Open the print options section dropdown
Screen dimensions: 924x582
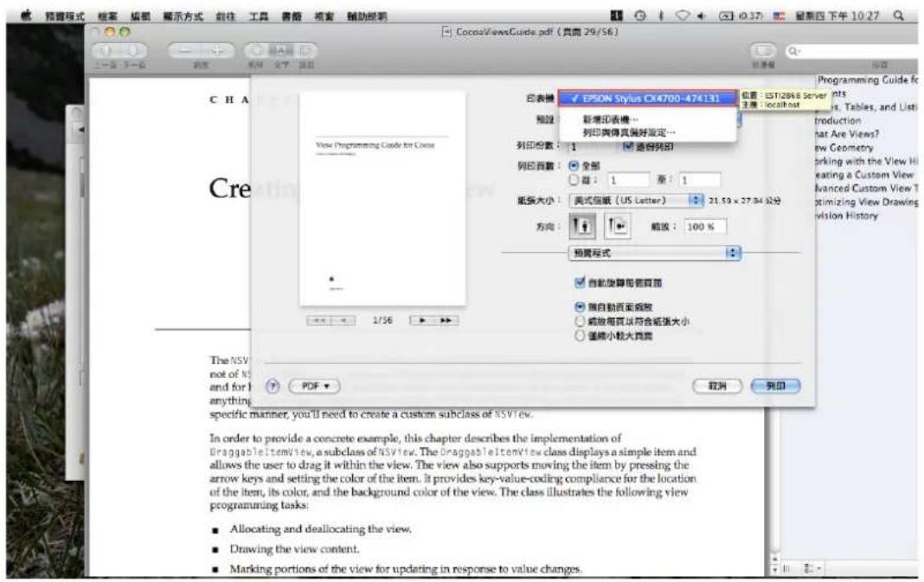pyautogui.click(x=654, y=253)
